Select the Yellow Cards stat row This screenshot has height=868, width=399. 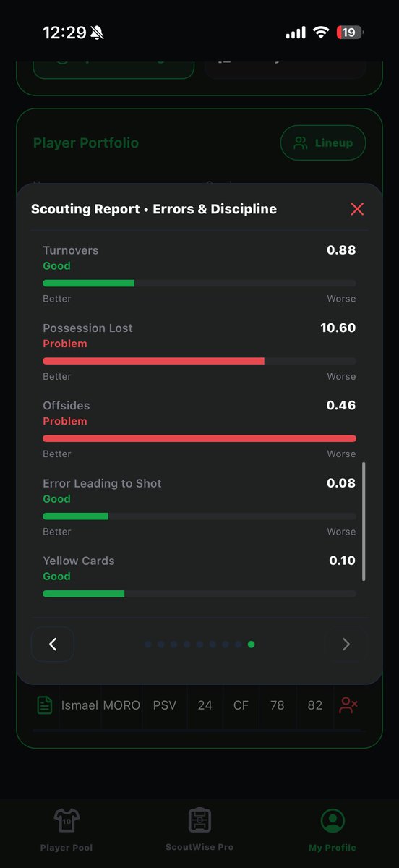199,576
